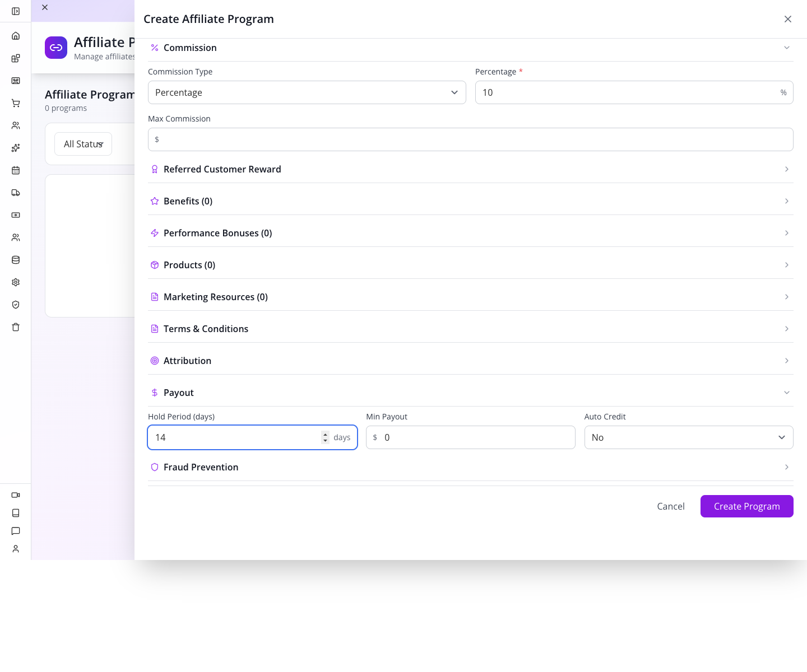Viewport: 807px width, 672px height.
Task: Focus the Percentage input field
Action: coord(634,92)
